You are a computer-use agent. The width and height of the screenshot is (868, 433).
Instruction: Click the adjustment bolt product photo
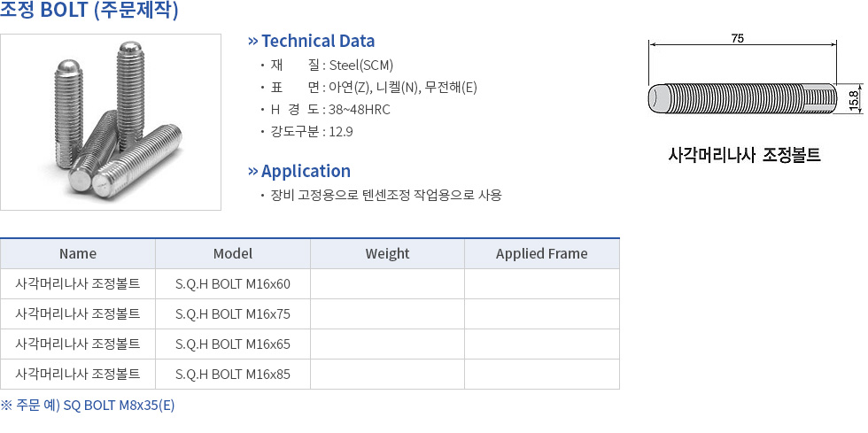point(111,122)
